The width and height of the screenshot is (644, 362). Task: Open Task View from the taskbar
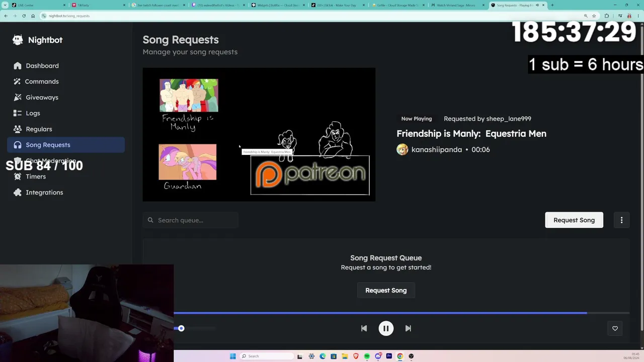pos(300,356)
